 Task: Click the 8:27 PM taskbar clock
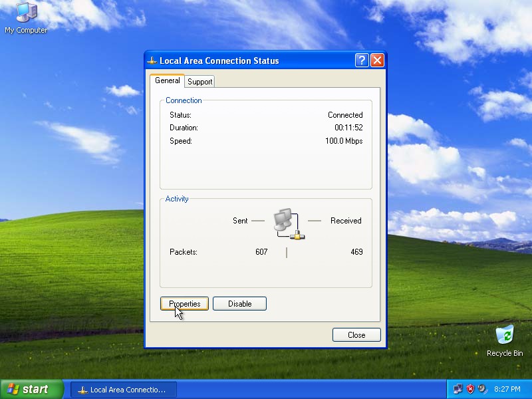(x=507, y=389)
